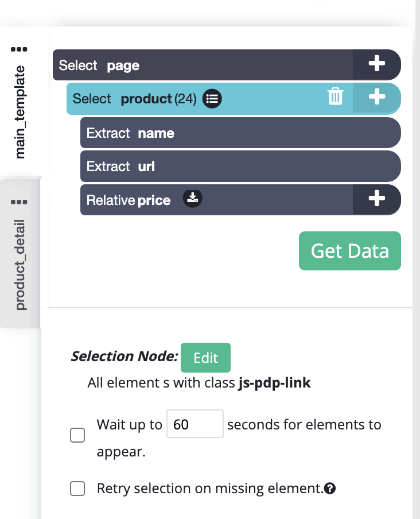420x519 pixels.
Task: Open the list view for product selection
Action: coord(212,98)
